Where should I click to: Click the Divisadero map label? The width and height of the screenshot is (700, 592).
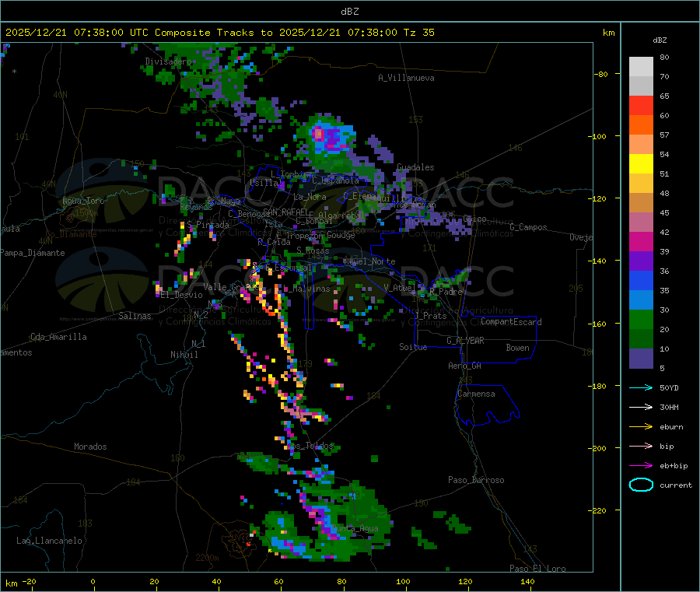click(x=168, y=61)
